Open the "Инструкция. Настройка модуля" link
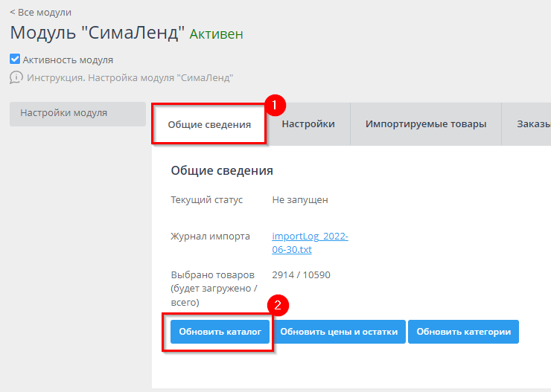This screenshot has height=392, width=551. [x=130, y=77]
